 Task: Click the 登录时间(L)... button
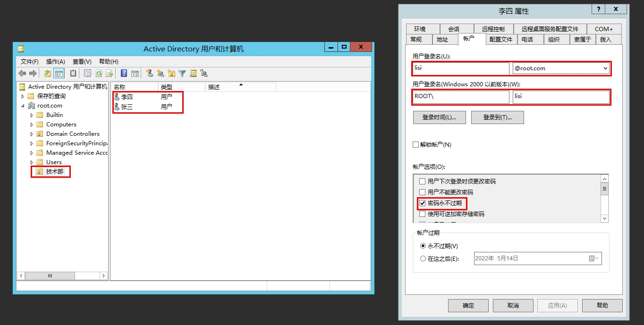click(439, 117)
